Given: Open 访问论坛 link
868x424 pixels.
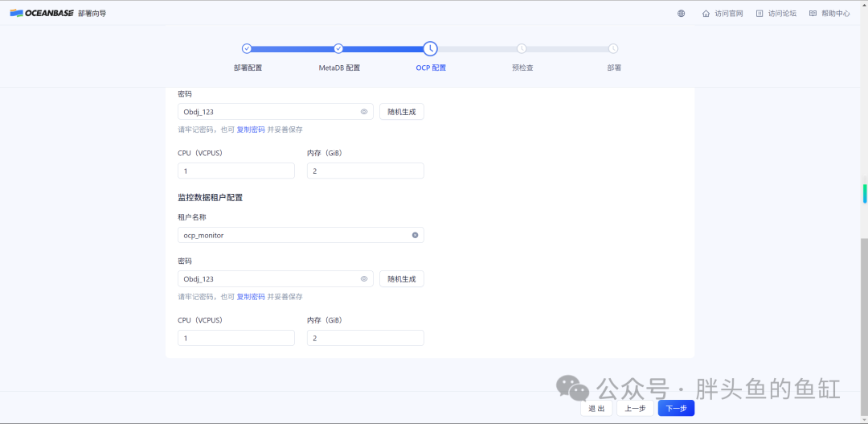Looking at the screenshot, I should point(782,14).
